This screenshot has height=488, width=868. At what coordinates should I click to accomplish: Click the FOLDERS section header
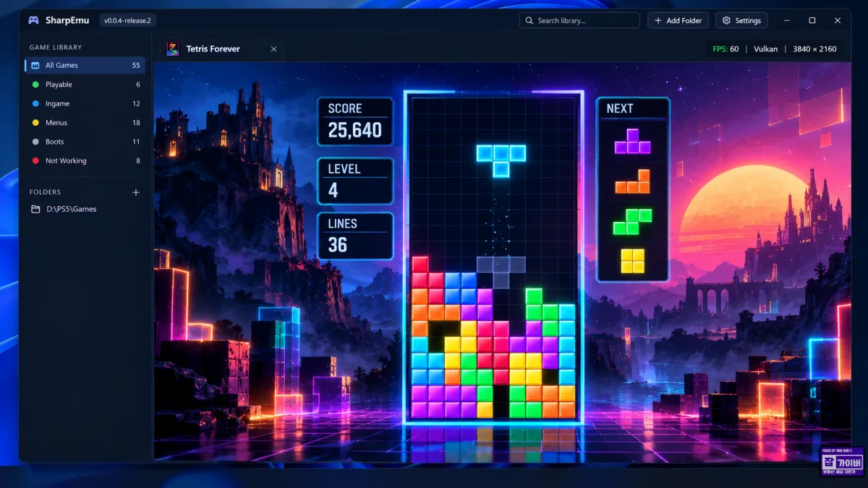click(x=45, y=192)
